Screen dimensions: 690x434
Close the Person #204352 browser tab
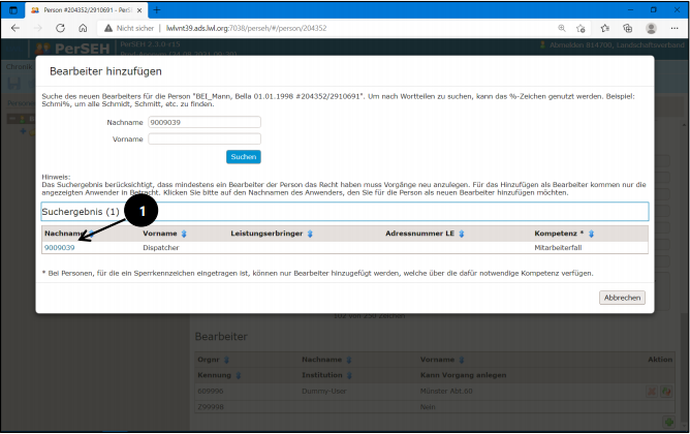(139, 10)
